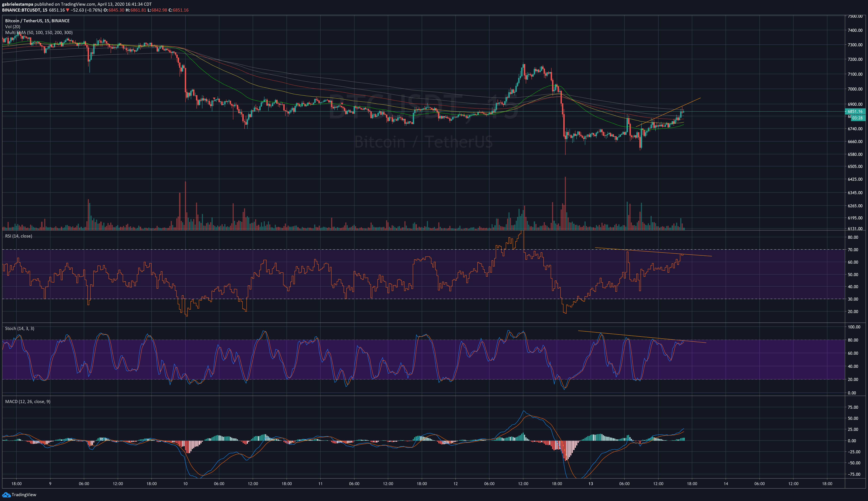Screen dimensions: 868x501
Task: Click '6900.00' on the price axis
Action: point(855,104)
